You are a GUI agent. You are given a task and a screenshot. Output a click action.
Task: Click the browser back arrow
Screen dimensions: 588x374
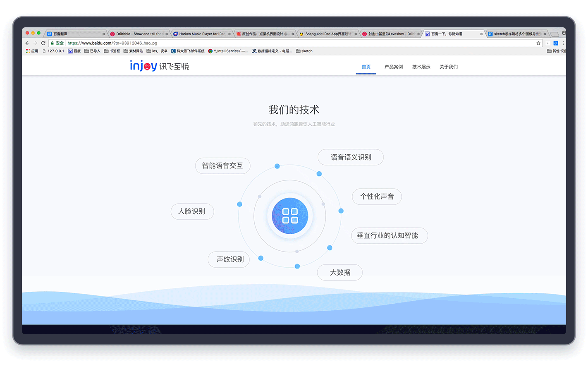click(27, 43)
